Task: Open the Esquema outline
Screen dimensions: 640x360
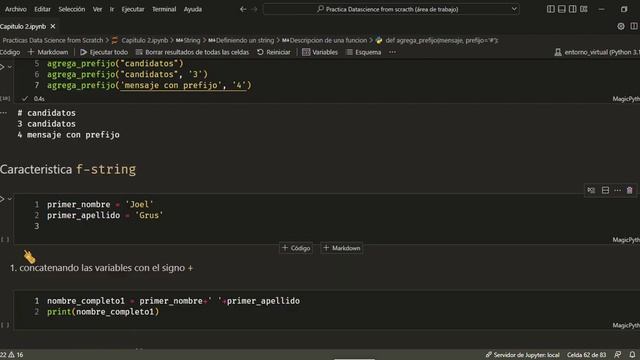Action: tap(364, 52)
